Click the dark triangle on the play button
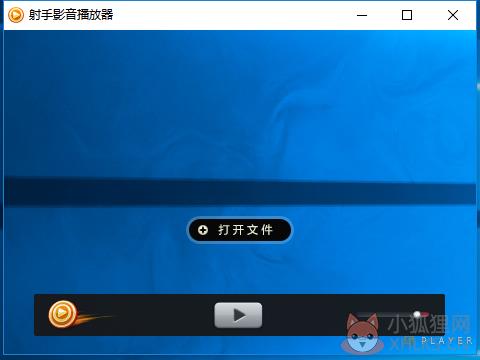The image size is (480, 360). pos(239,315)
